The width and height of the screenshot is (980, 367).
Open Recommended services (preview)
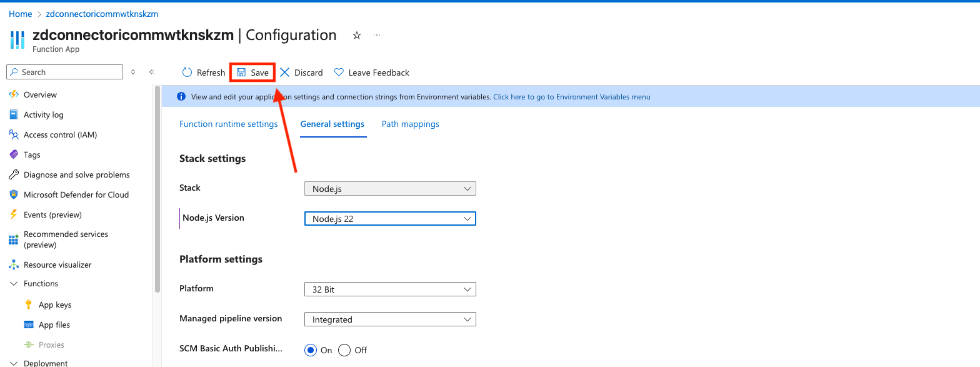click(66, 239)
